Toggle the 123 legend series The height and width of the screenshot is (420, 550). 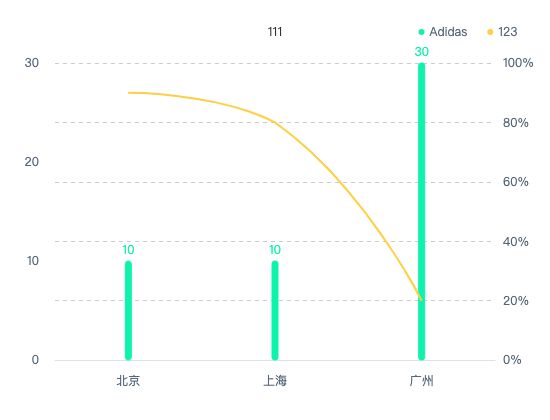502,32
